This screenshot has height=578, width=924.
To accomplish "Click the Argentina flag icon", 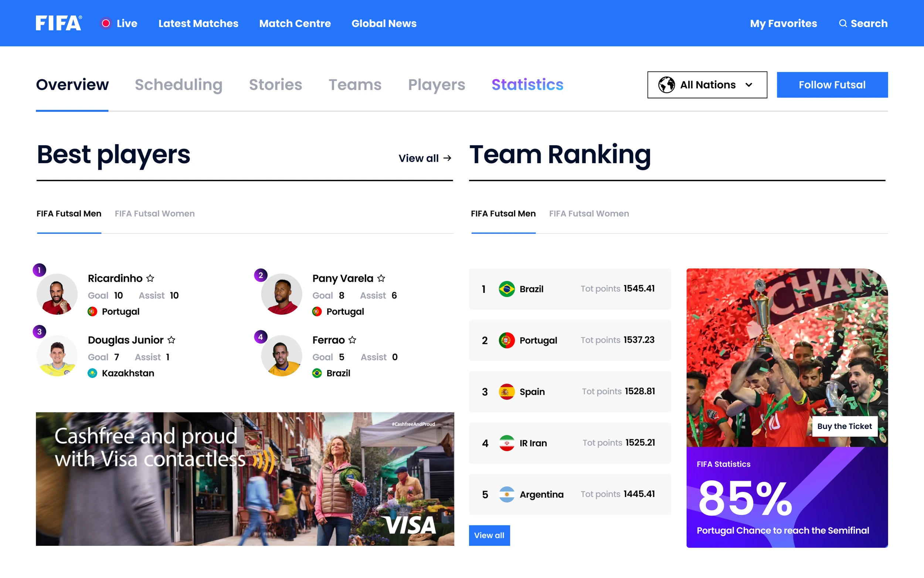I will [506, 494].
